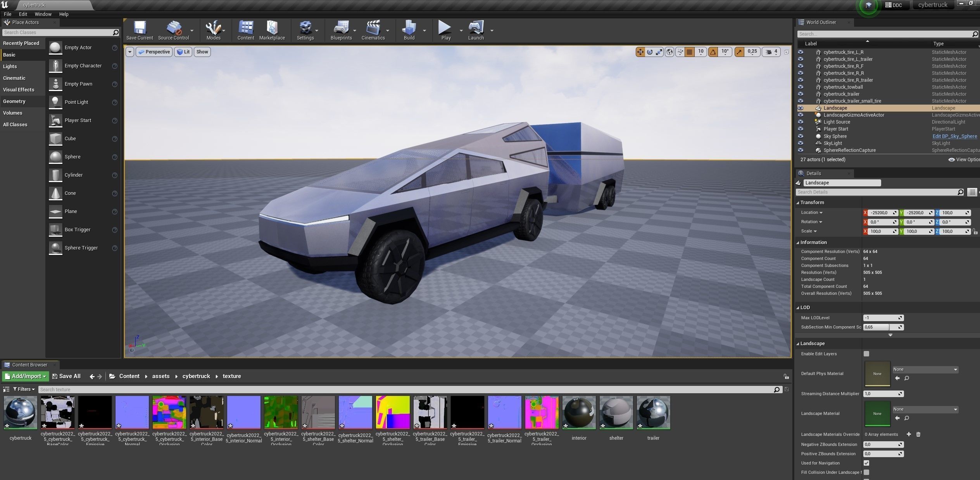The image size is (980, 480).
Task: Hide Sky Sphere via eye icon
Action: click(x=801, y=136)
